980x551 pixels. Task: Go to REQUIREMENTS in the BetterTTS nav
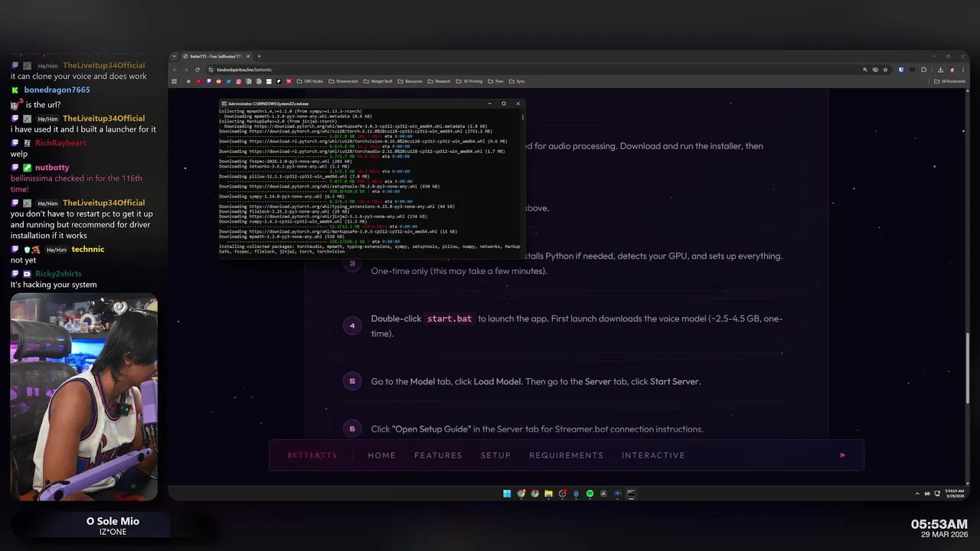[566, 455]
